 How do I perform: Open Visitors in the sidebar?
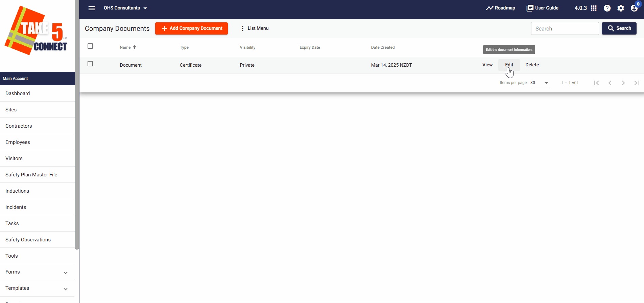pyautogui.click(x=37, y=158)
